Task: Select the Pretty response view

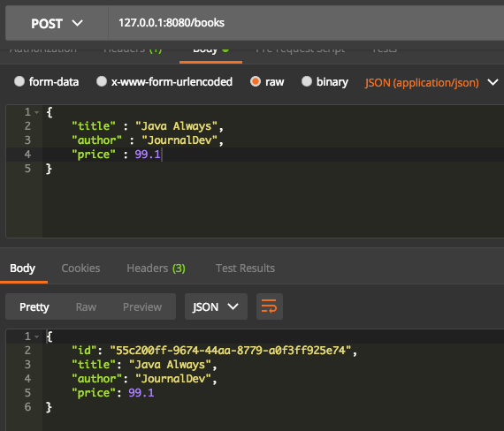Action: point(34,307)
